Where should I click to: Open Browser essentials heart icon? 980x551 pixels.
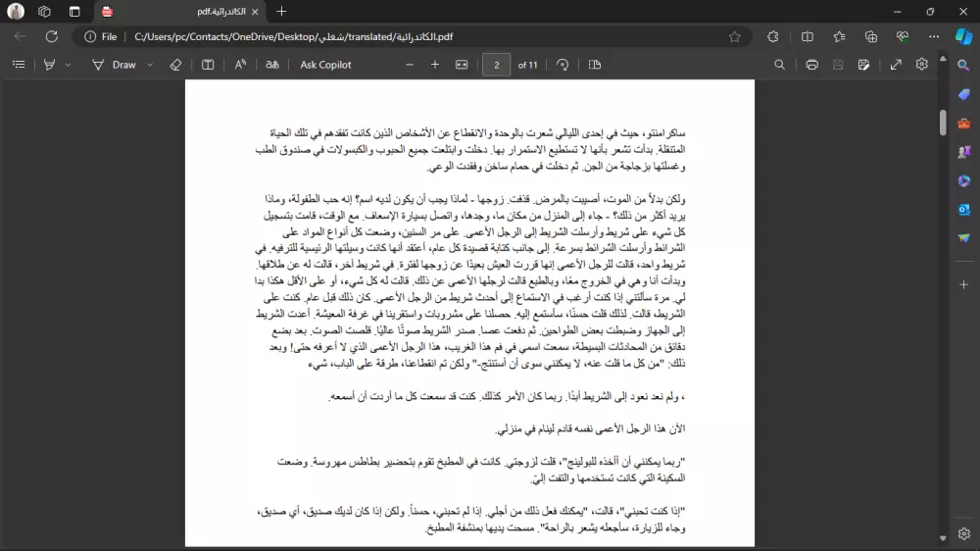(x=903, y=37)
